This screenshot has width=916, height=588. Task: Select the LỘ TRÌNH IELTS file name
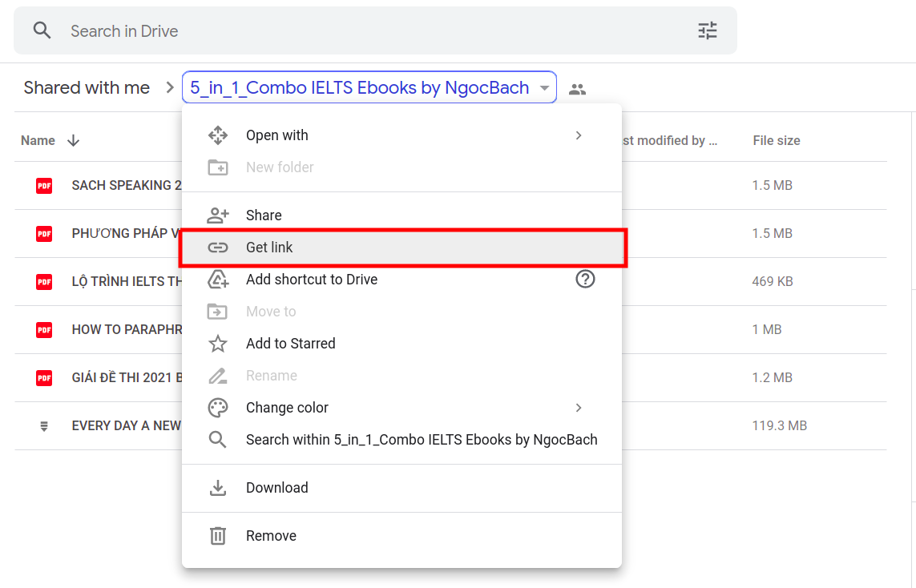(x=127, y=281)
